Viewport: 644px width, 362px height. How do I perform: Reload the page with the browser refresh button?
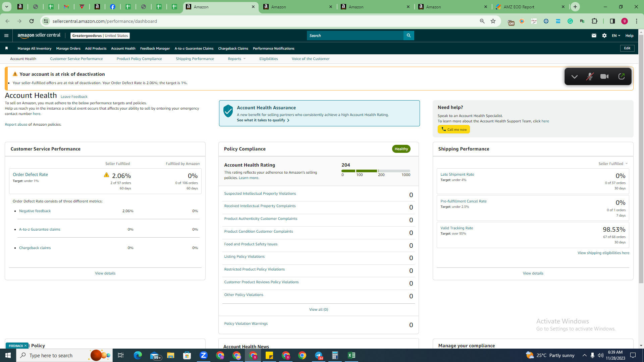[32, 21]
